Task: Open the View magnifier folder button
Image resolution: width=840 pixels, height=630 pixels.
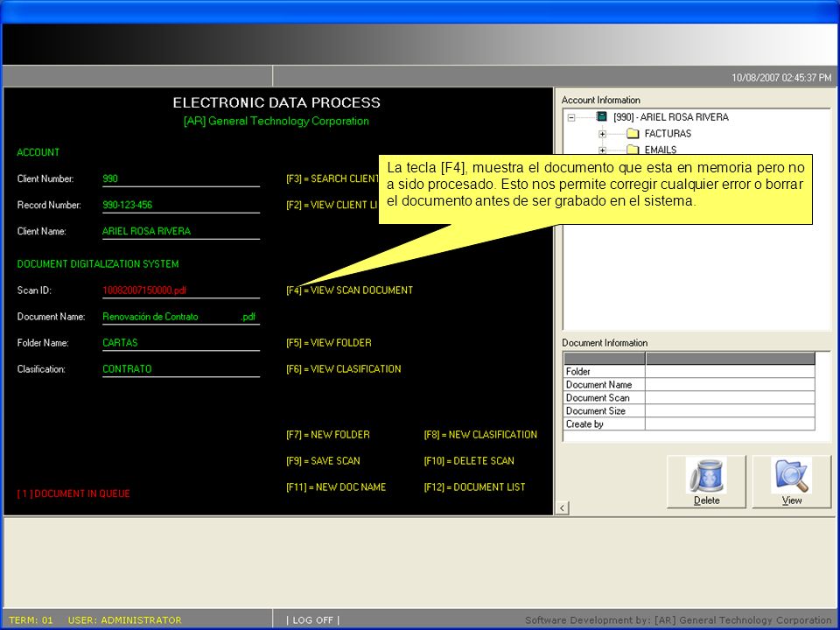Action: point(791,481)
